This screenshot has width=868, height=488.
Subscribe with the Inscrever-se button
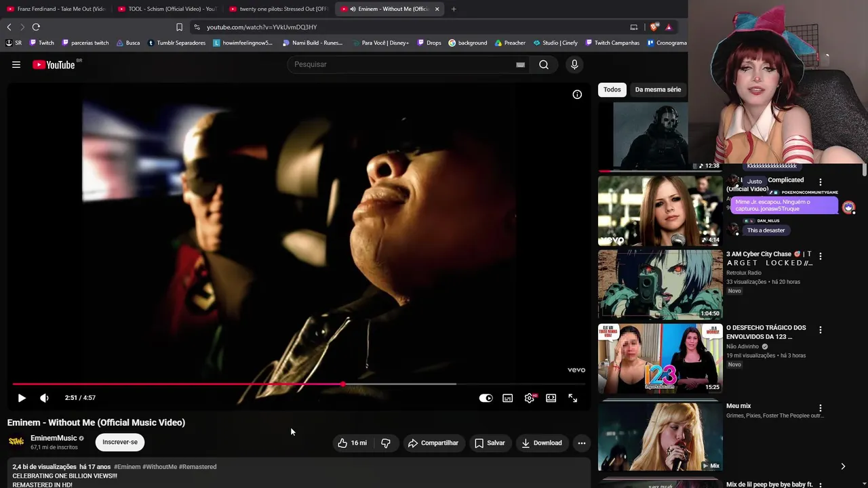(x=120, y=442)
